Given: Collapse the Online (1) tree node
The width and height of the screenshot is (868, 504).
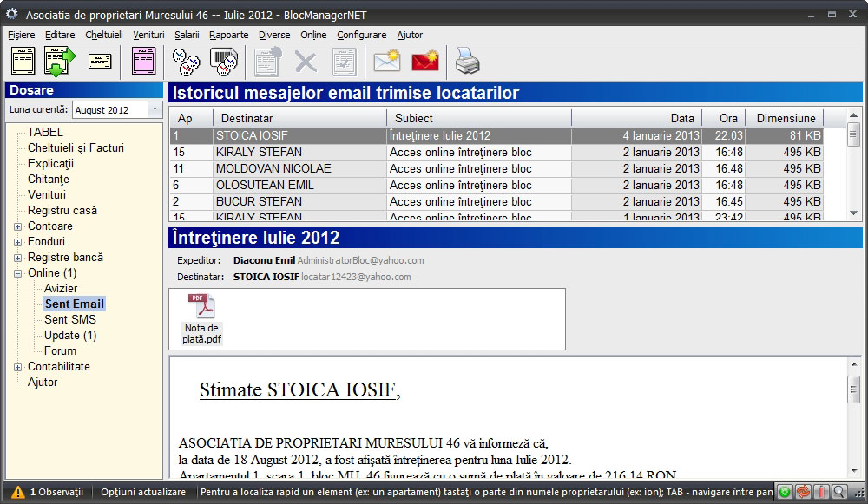Looking at the screenshot, I should tap(18, 273).
